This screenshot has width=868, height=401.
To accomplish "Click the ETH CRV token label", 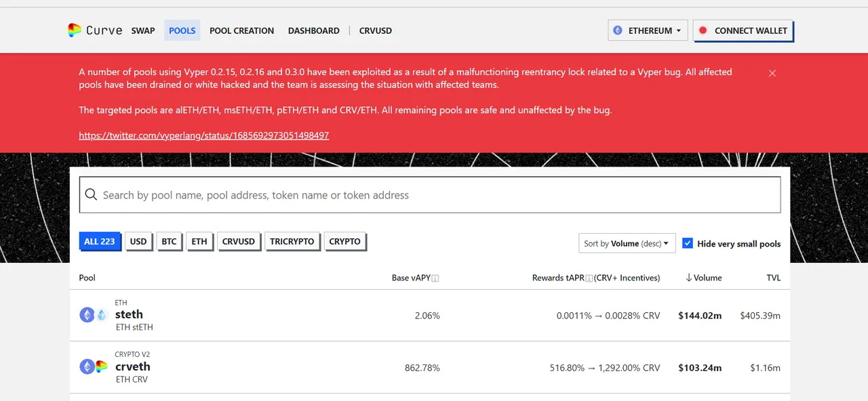I will 132,379.
